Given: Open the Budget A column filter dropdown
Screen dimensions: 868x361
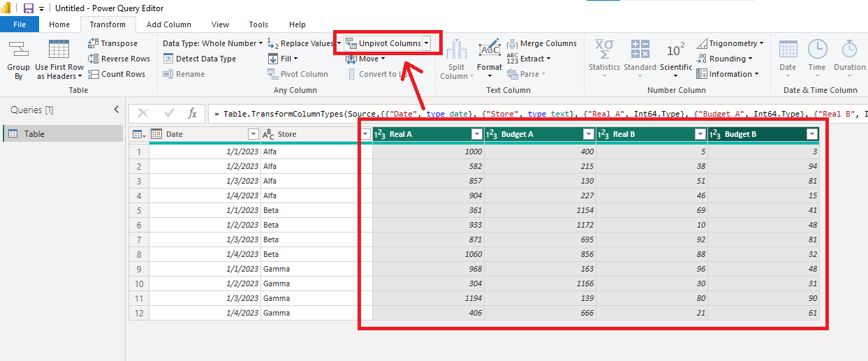Looking at the screenshot, I should (x=589, y=134).
